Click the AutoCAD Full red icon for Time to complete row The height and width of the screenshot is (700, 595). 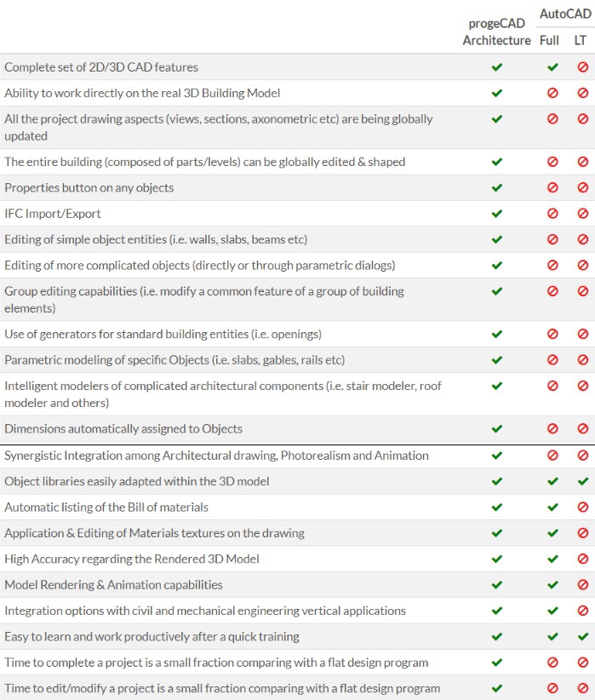pos(552,663)
